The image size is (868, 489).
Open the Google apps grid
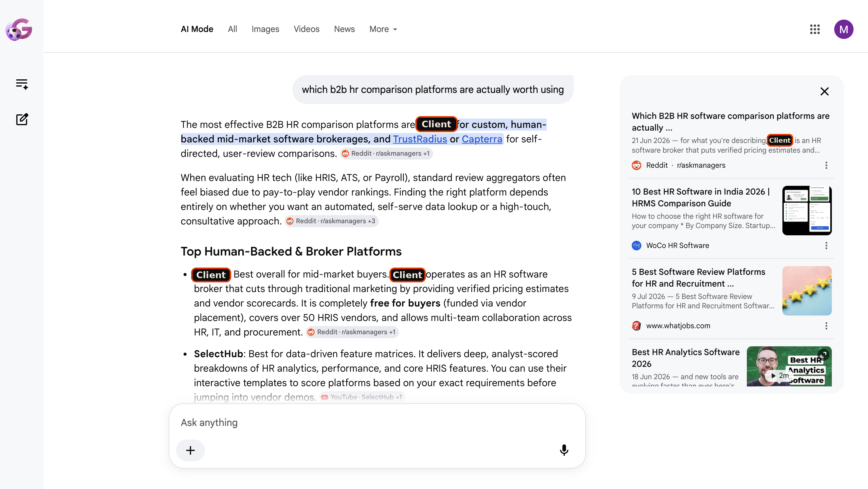point(815,29)
